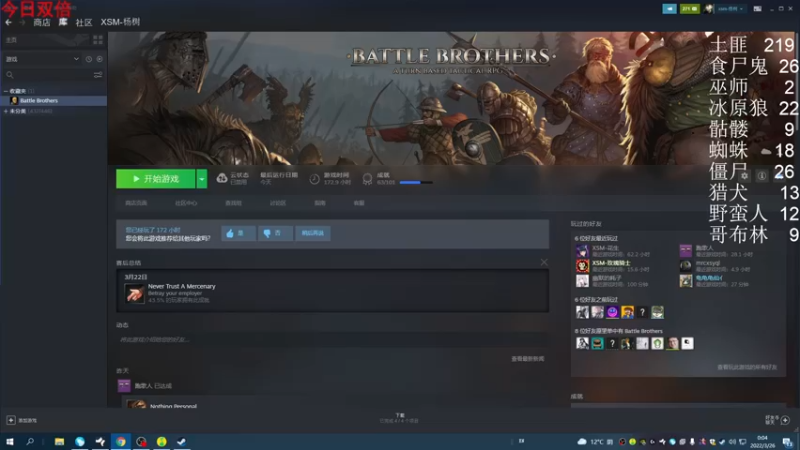Open the Library (库) menu
The image size is (800, 450).
(63, 22)
